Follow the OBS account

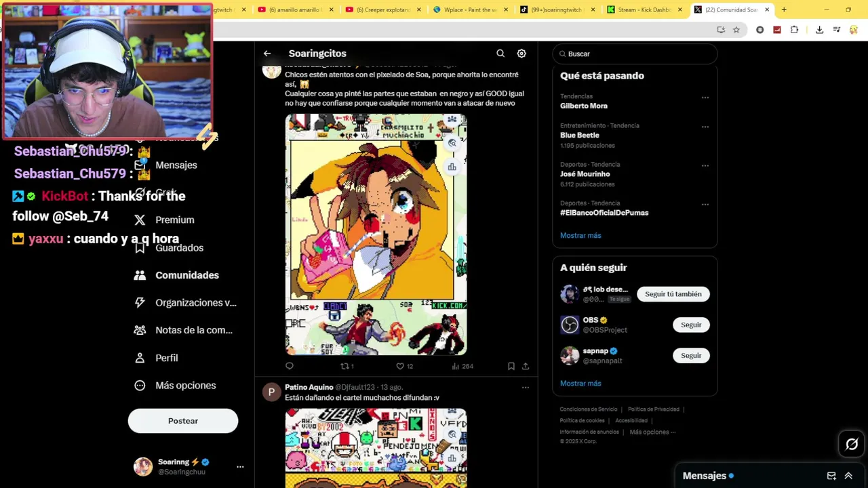click(x=691, y=325)
